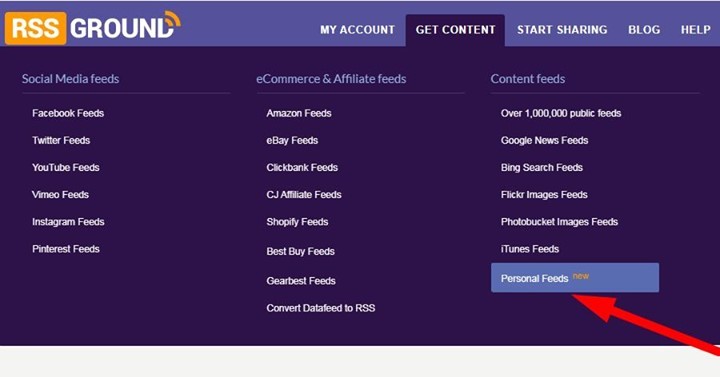Click the RSS Ground logo
Image resolution: width=720 pixels, height=377 pixels.
93,28
